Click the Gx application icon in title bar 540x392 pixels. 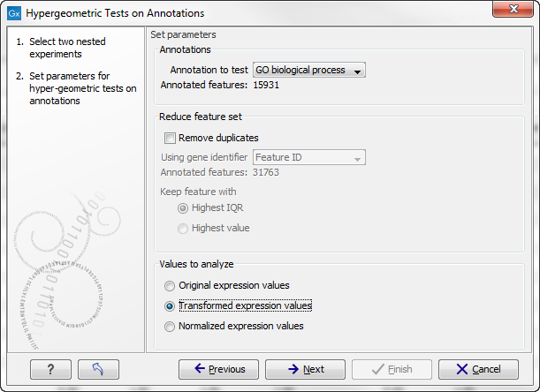coord(13,13)
